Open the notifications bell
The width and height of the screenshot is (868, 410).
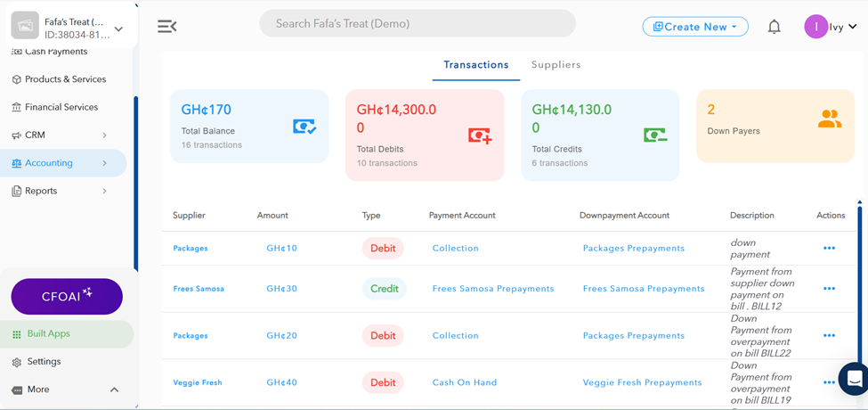[x=774, y=27]
